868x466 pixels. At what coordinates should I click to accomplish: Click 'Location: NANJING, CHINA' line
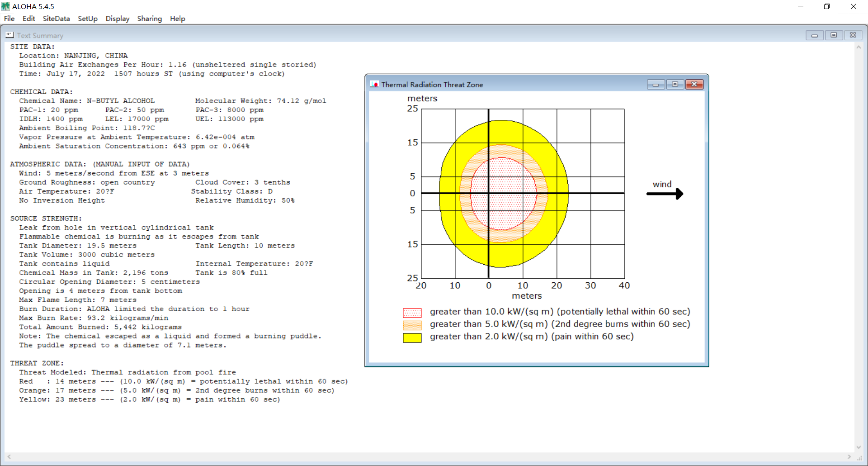click(73, 56)
